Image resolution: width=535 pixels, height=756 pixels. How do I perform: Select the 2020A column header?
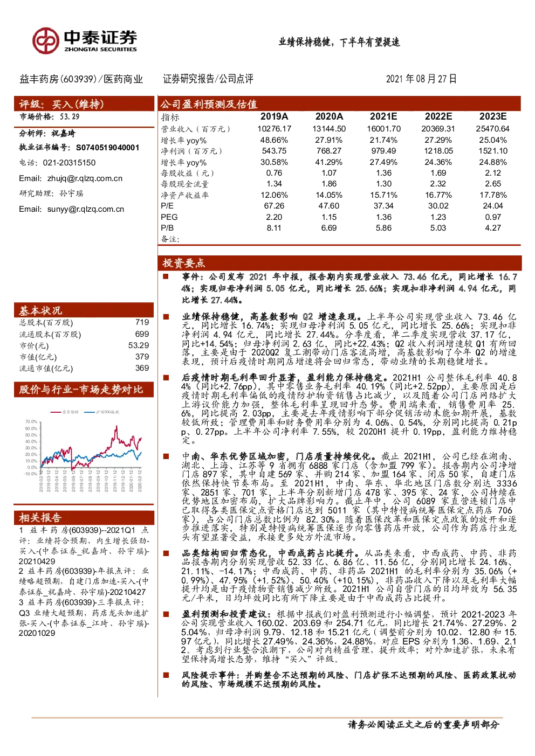(x=329, y=116)
